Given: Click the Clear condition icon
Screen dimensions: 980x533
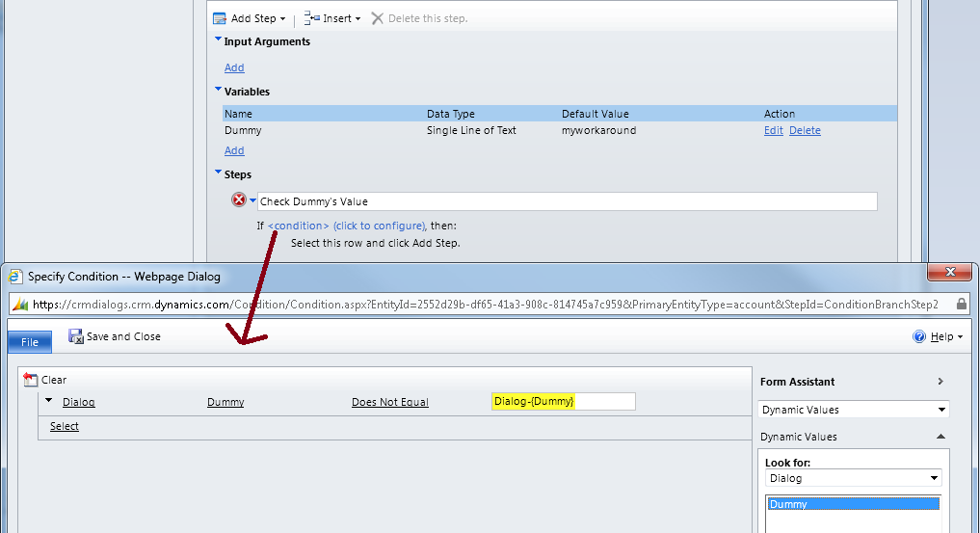Looking at the screenshot, I should click(30, 380).
